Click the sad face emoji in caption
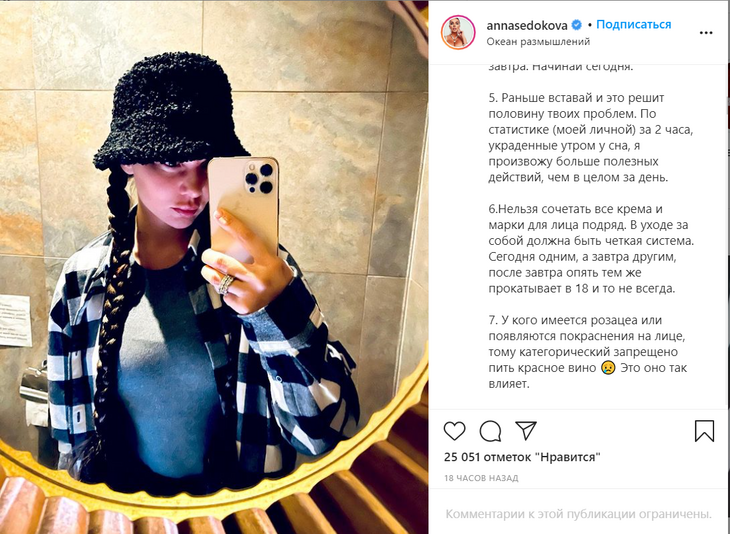 click(608, 368)
